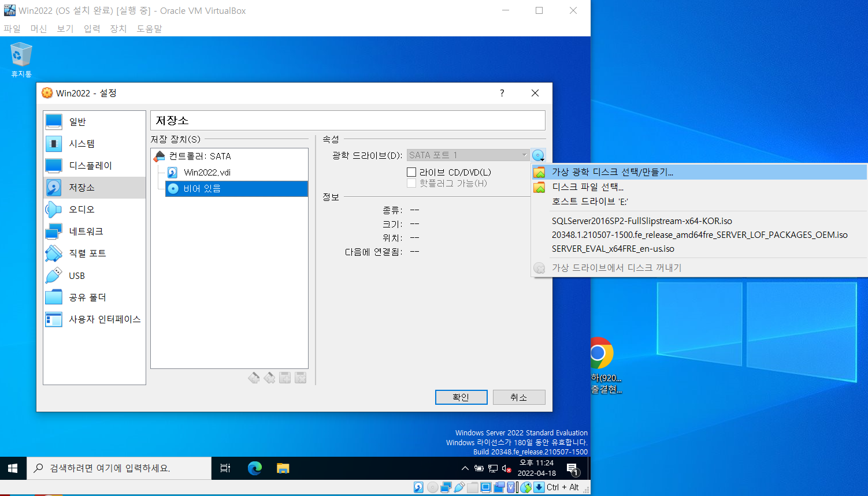
Task: Open Recycle Bin on guest desktop
Action: tap(21, 59)
